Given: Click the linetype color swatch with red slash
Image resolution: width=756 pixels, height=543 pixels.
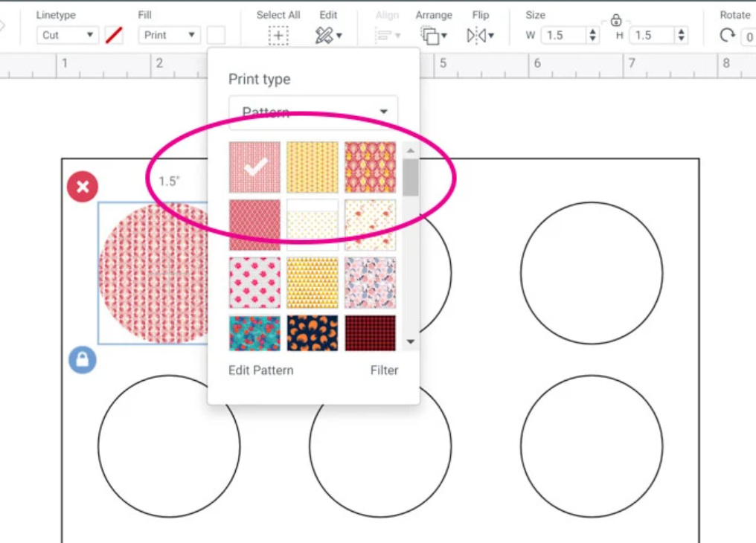Looking at the screenshot, I should pyautogui.click(x=114, y=35).
